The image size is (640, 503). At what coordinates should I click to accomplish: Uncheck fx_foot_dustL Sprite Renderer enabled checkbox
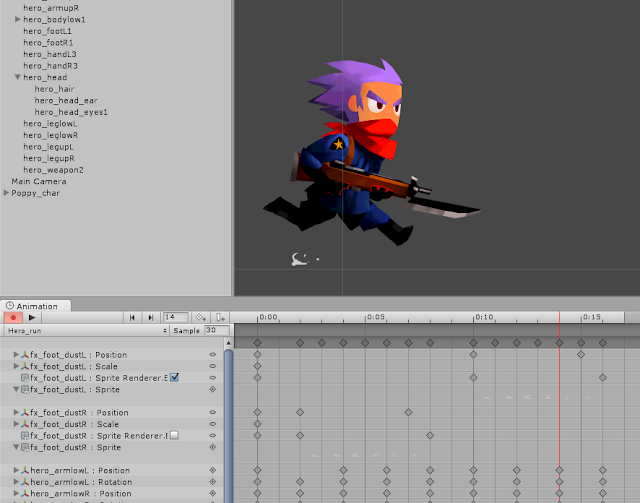point(174,377)
